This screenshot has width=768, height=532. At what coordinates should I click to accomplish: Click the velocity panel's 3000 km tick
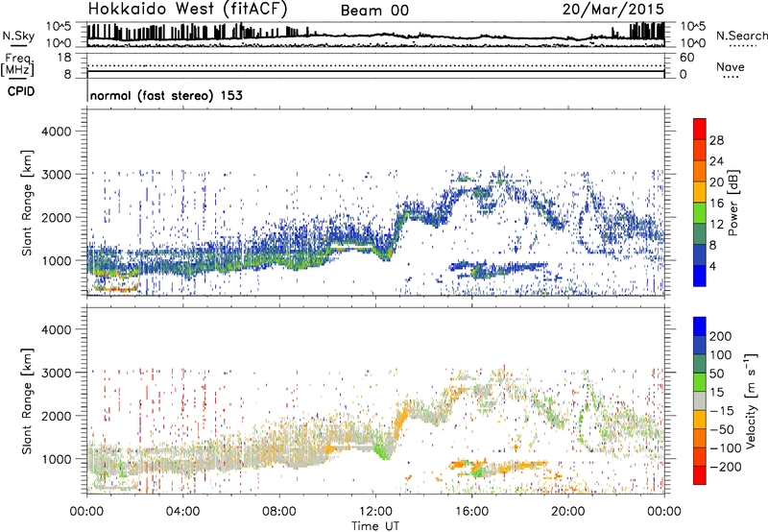pos(57,373)
